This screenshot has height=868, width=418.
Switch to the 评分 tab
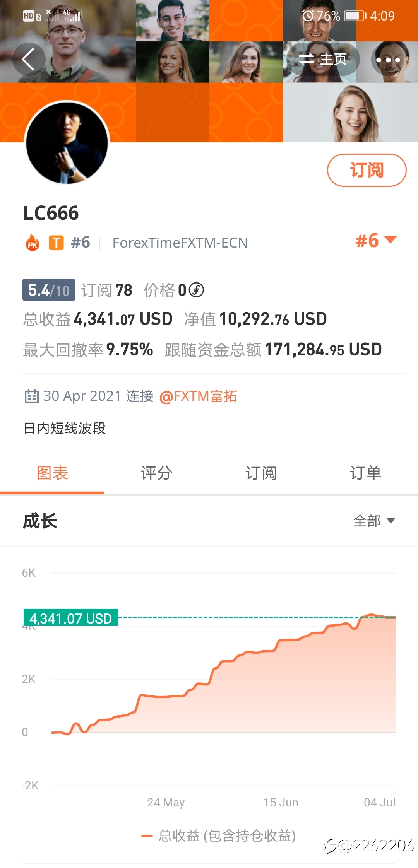157,473
